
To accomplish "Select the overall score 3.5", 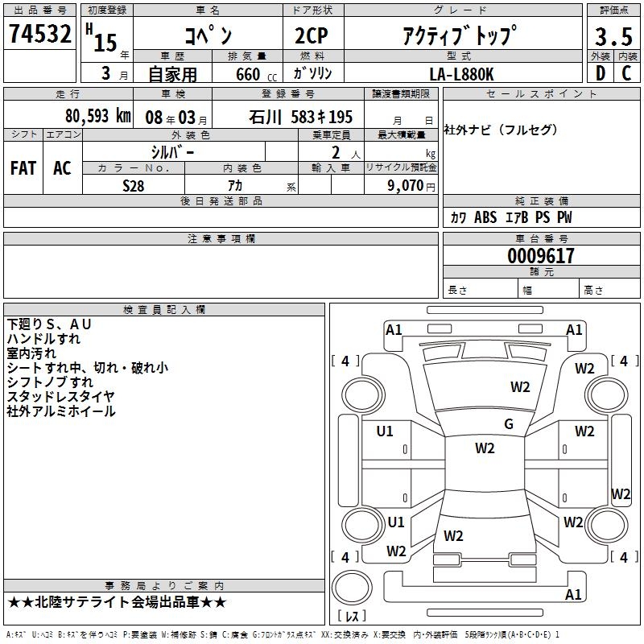I will coord(613,36).
